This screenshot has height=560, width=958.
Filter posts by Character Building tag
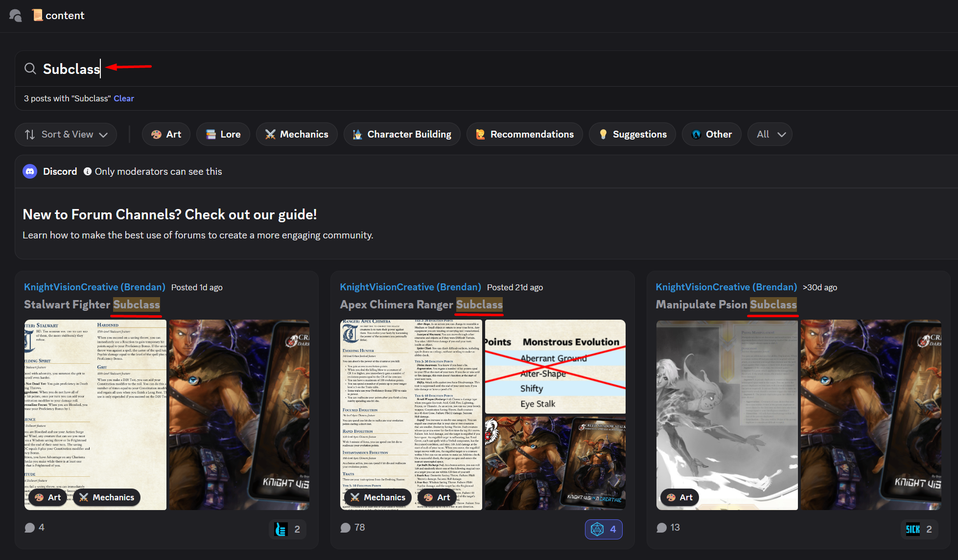click(402, 134)
